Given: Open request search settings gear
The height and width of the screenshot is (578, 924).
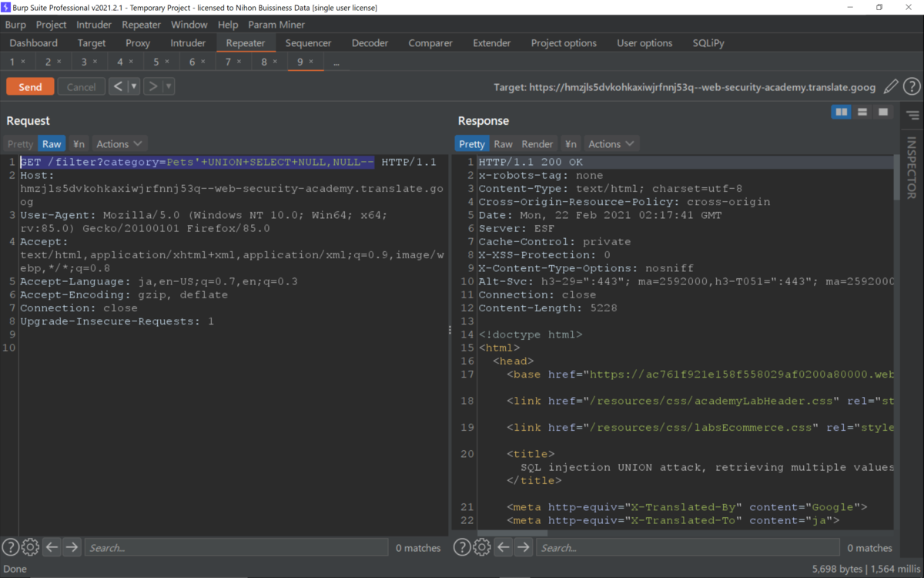Looking at the screenshot, I should tap(30, 547).
